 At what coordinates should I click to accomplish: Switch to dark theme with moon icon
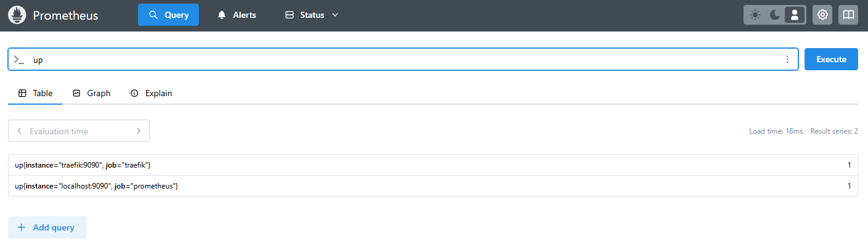[x=775, y=15]
